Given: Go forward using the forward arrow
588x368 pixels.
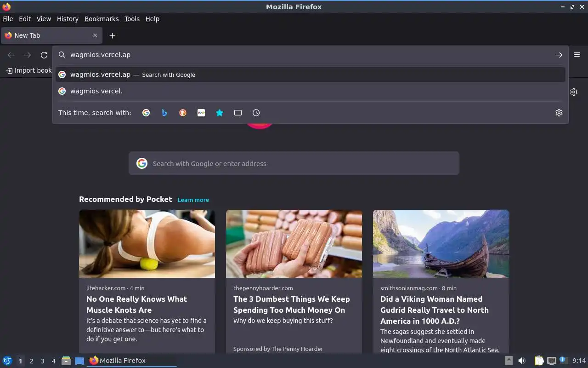Looking at the screenshot, I should (28, 55).
